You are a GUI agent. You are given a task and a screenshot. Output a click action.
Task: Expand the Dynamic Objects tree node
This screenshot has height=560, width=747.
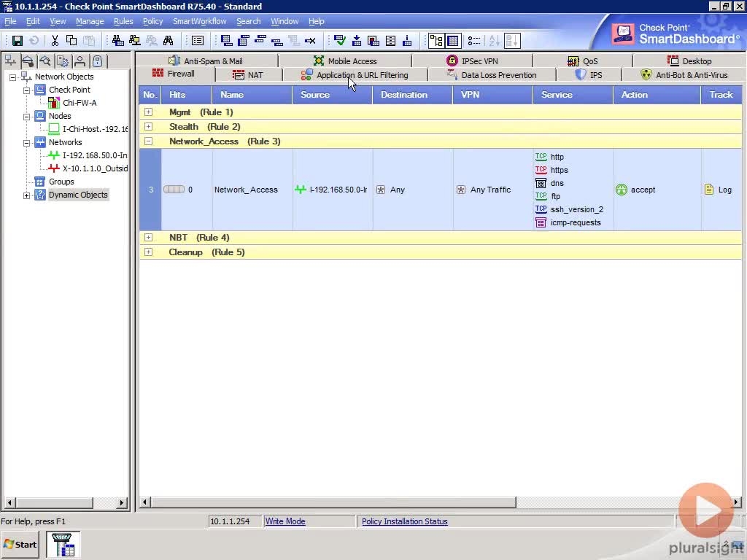coord(27,195)
